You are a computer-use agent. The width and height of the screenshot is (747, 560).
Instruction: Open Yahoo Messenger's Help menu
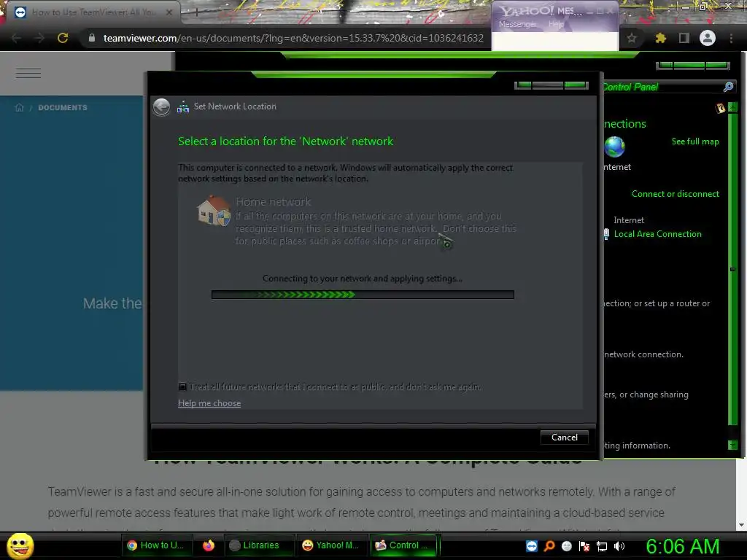[555, 24]
